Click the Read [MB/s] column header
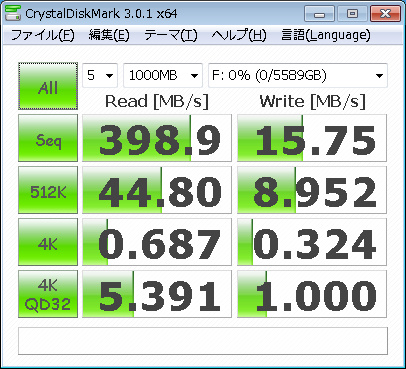The image size is (406, 369). [157, 101]
